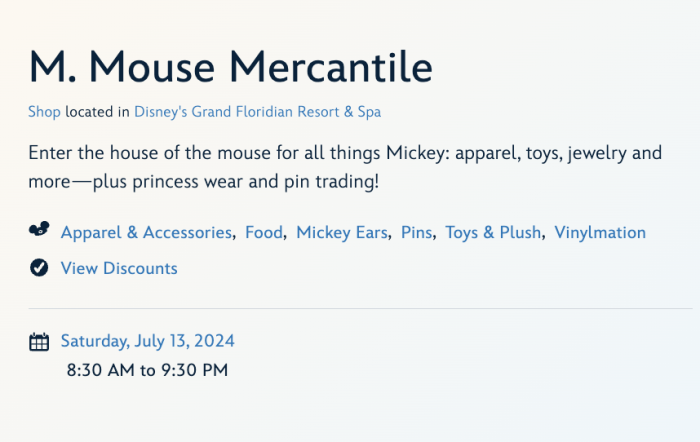Go to the Toys & Plush link
Image resolution: width=700 pixels, height=442 pixels.
tap(493, 232)
